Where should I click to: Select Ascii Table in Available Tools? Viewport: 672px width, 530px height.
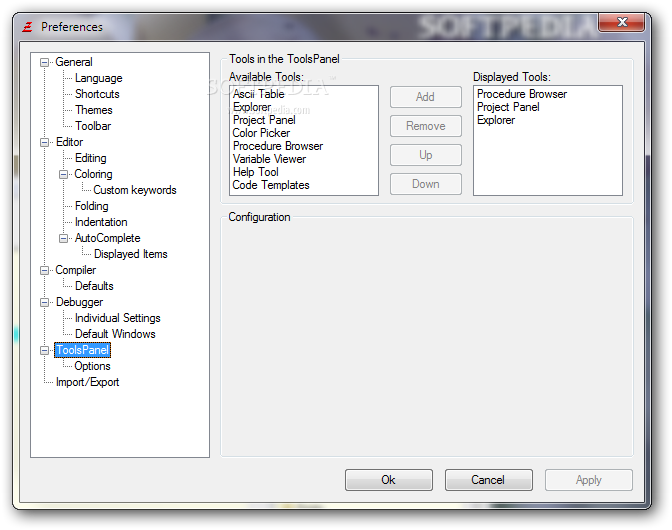258,94
